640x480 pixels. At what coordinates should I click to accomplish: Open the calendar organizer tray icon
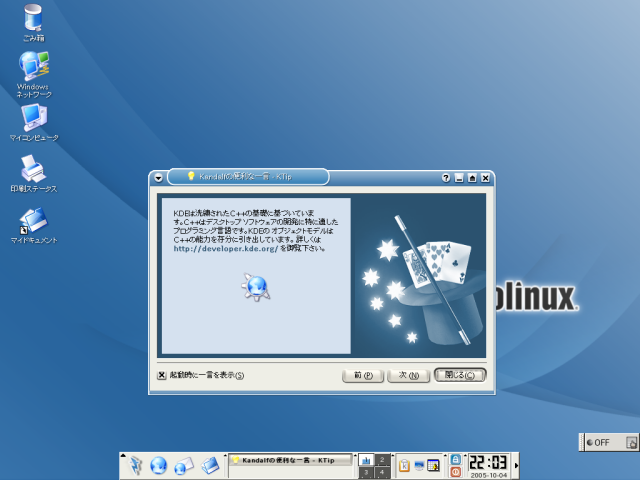[x=433, y=465]
